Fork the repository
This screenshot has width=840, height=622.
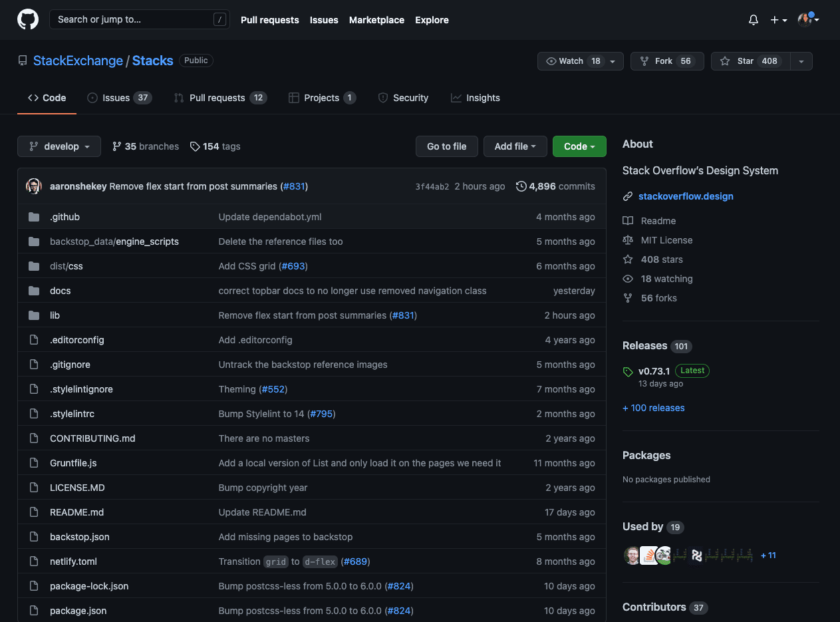pos(667,61)
